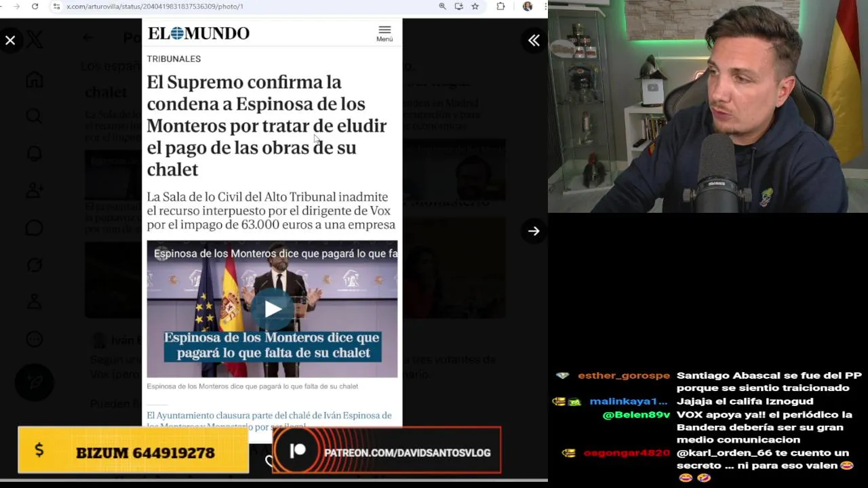Click the round Post compose button
The width and height of the screenshot is (868, 488).
[35, 383]
